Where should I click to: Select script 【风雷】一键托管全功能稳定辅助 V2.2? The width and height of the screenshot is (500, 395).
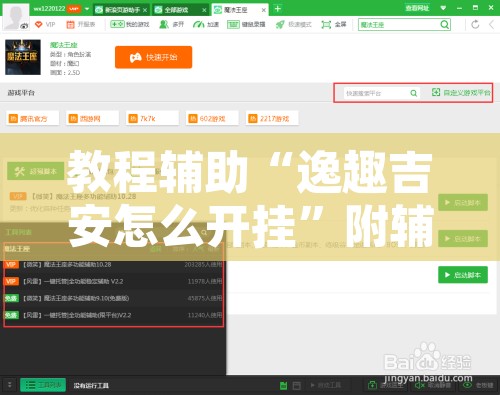[113, 281]
